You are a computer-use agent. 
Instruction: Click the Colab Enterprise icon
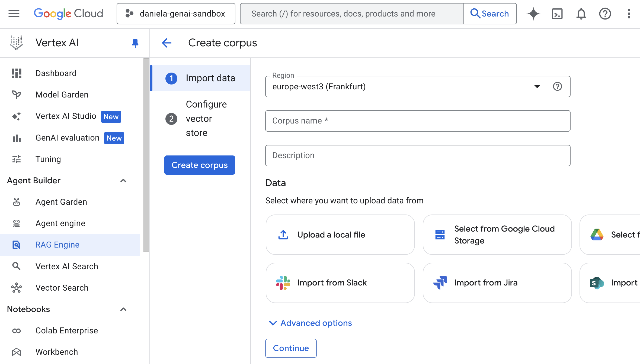click(x=17, y=331)
